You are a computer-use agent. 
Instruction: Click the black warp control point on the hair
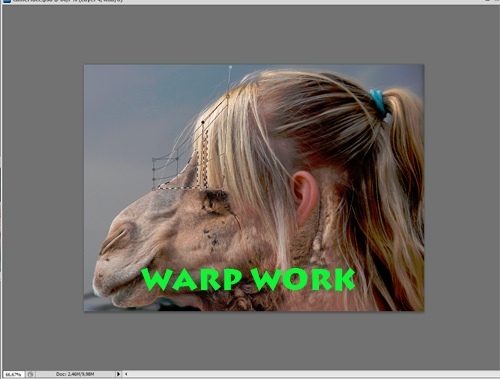(x=203, y=123)
